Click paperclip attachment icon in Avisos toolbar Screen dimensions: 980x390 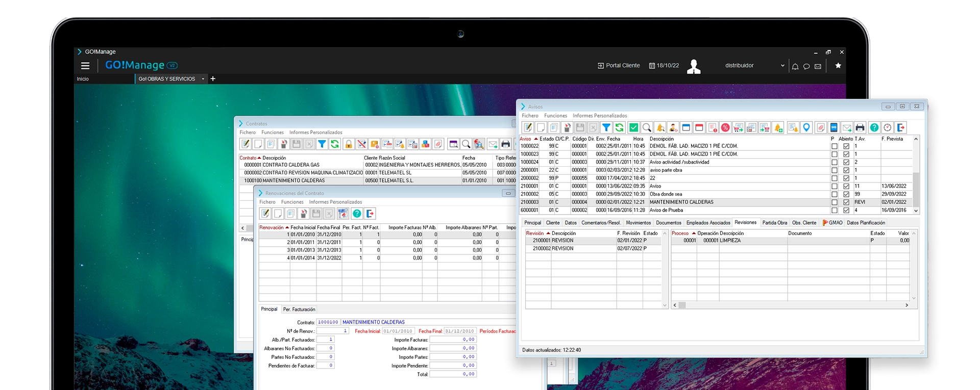click(821, 127)
